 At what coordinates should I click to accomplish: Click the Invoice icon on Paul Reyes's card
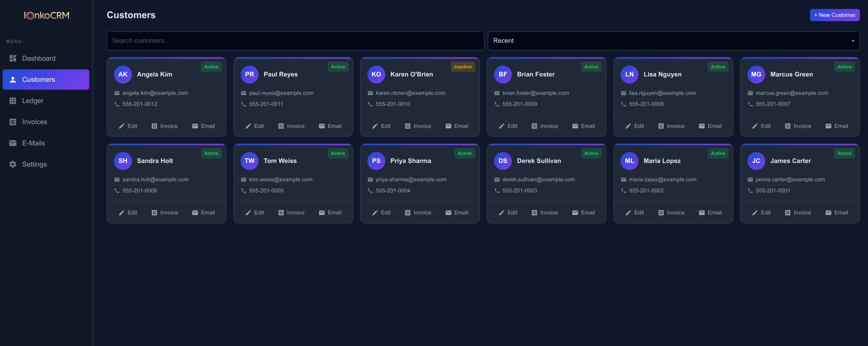click(281, 126)
